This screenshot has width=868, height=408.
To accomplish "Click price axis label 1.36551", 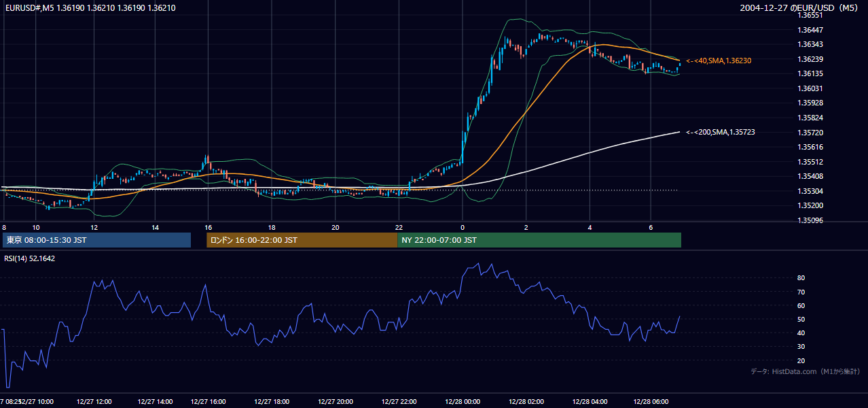I will click(x=810, y=15).
